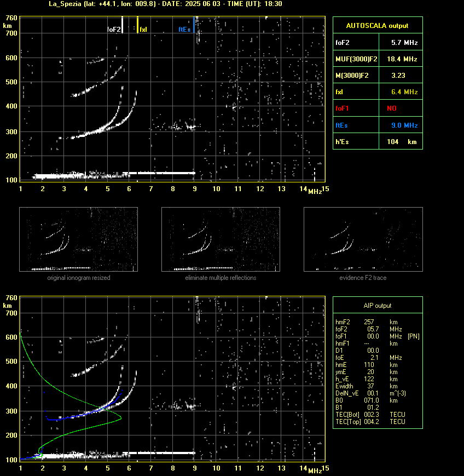The width and height of the screenshot is (464, 476).
Task: Select the MUF(3000)F2 value 18.4 MHz
Action: coord(402,59)
